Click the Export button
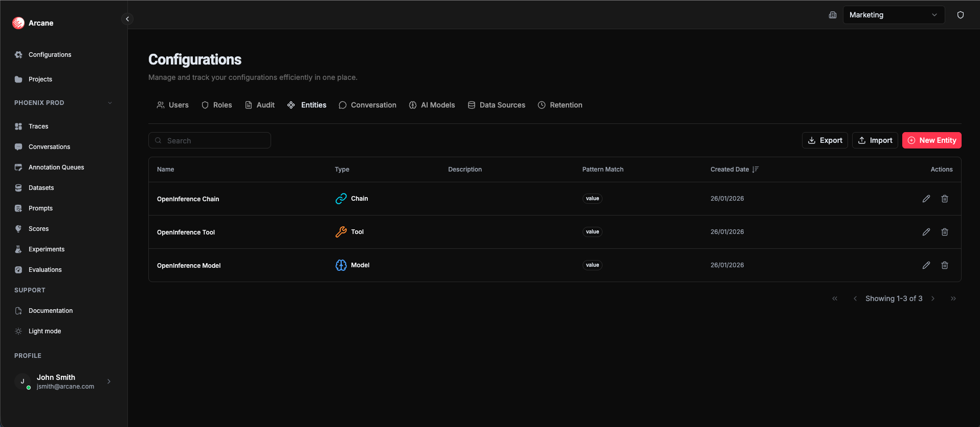This screenshot has width=980, height=427. pyautogui.click(x=825, y=140)
